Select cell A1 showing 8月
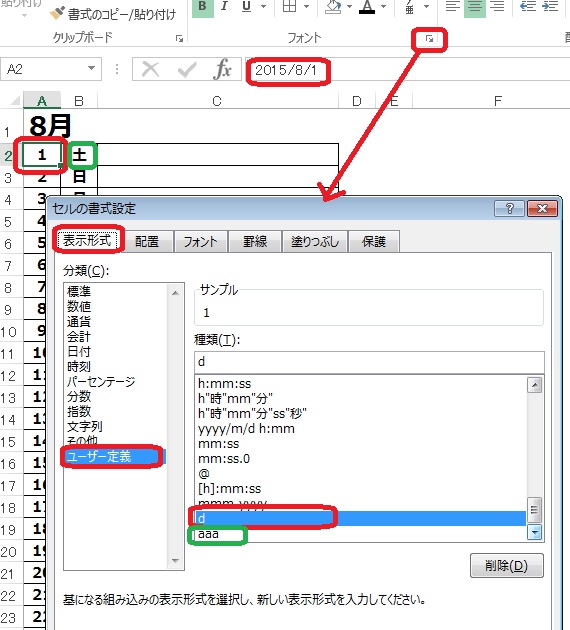 tap(42, 126)
